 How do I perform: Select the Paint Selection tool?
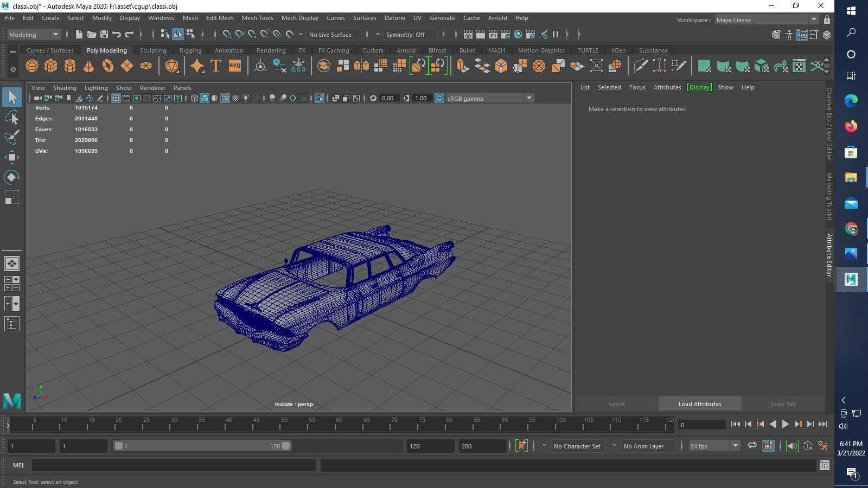12,137
